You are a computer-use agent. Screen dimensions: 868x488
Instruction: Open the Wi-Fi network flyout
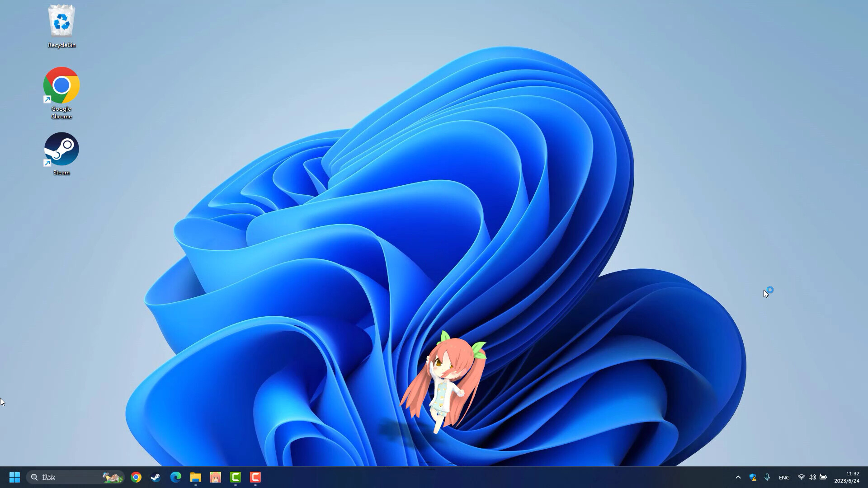801,477
